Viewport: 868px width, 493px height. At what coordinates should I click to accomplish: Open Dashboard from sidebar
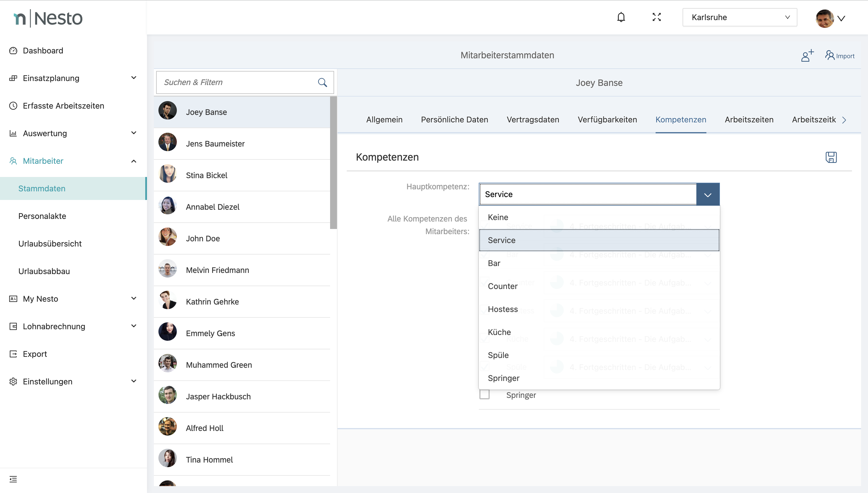43,51
